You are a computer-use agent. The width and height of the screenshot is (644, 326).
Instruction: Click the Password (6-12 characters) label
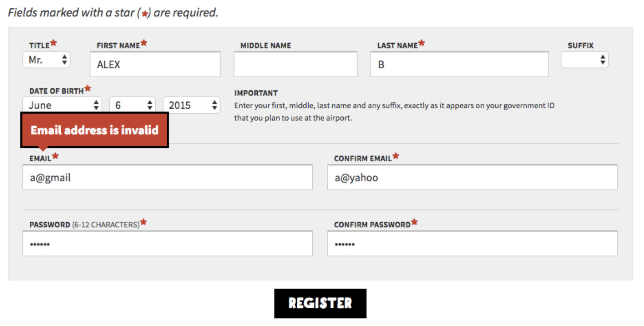click(x=84, y=225)
